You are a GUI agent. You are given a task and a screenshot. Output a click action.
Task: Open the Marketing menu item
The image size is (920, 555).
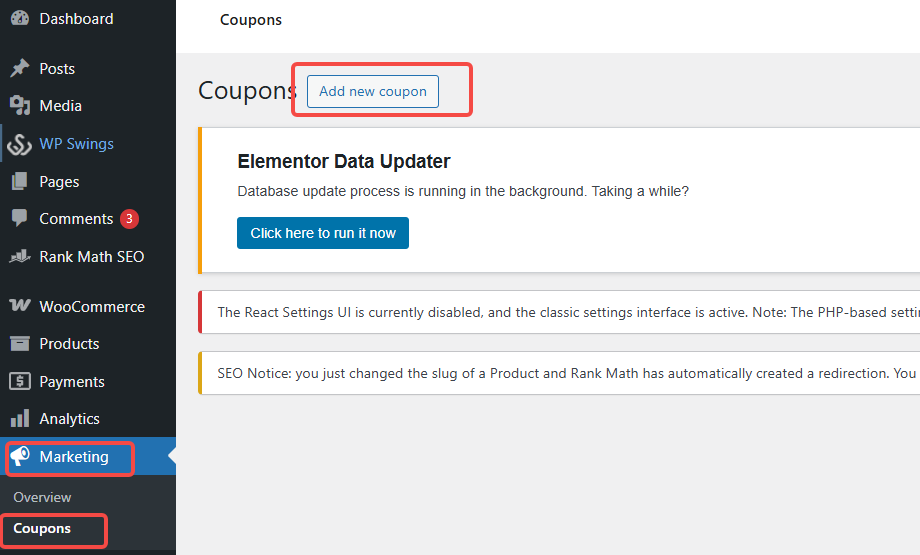[x=74, y=457]
